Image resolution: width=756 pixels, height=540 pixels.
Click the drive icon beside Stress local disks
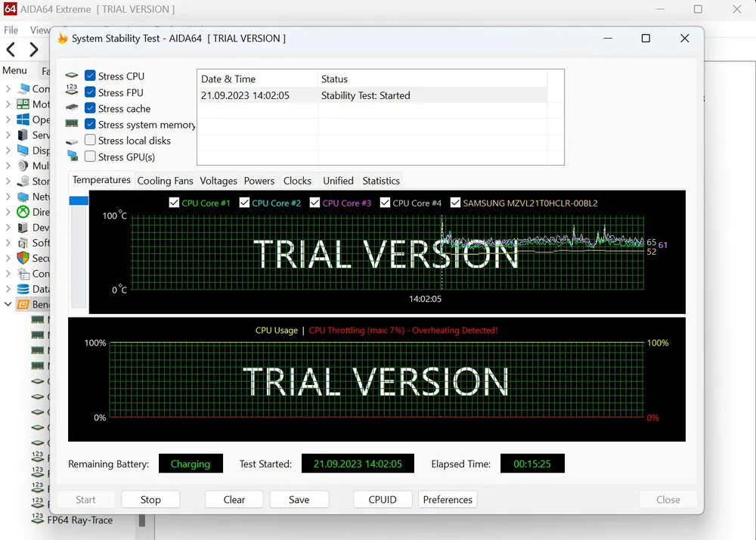pyautogui.click(x=72, y=141)
